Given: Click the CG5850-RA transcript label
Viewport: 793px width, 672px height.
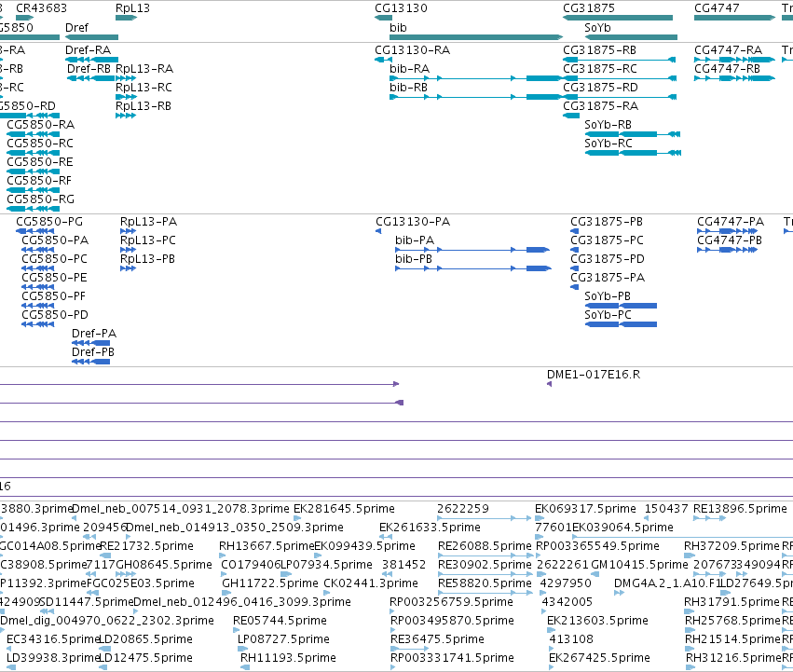Looking at the screenshot, I should point(40,125).
